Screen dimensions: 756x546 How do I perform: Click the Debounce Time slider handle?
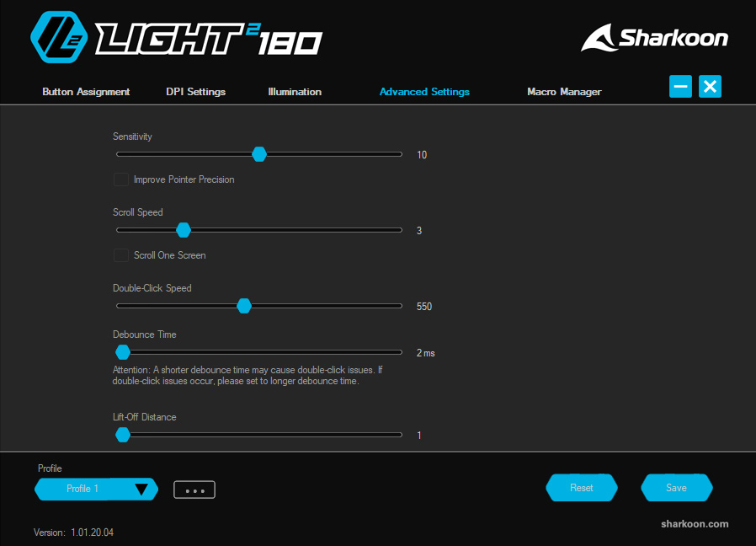point(123,352)
